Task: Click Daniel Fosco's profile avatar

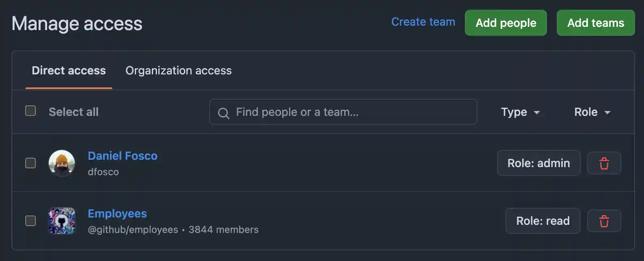Action: (61, 163)
